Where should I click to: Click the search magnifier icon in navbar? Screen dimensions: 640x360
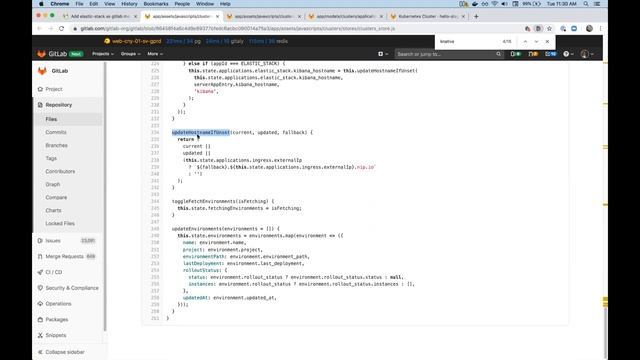coord(498,54)
